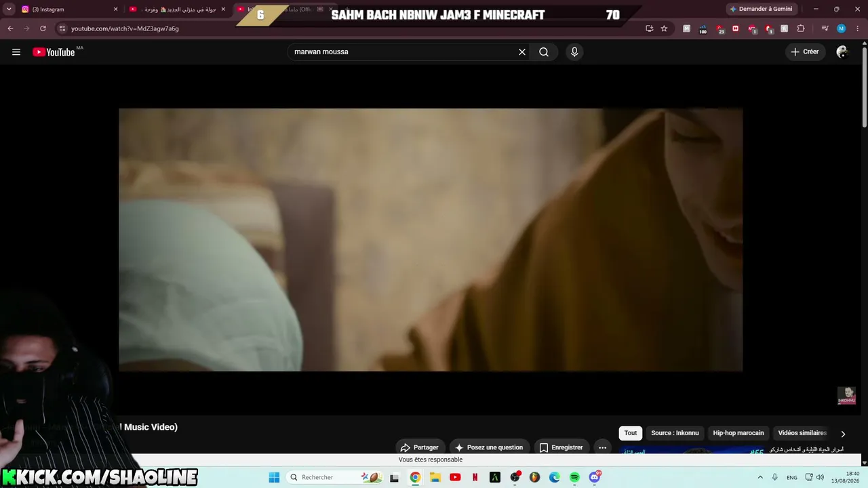The width and height of the screenshot is (868, 488).
Task: Open OBS Studio from the taskbar
Action: pos(515,477)
